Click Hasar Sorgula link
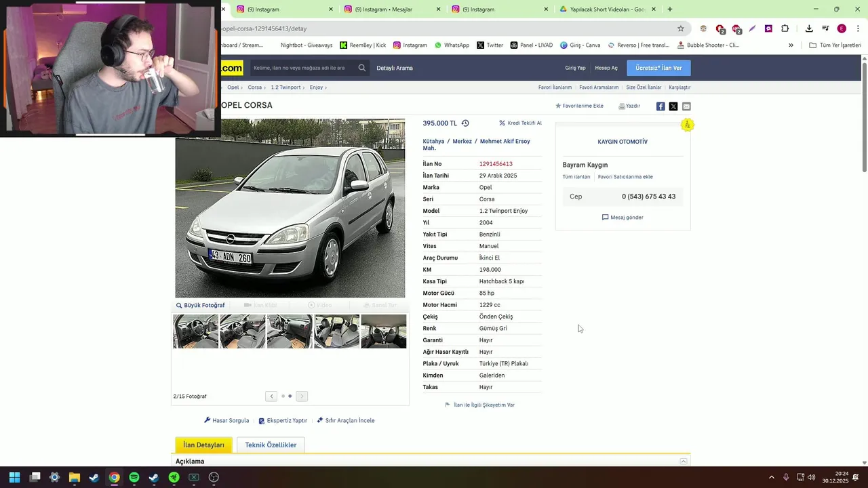 pyautogui.click(x=226, y=421)
